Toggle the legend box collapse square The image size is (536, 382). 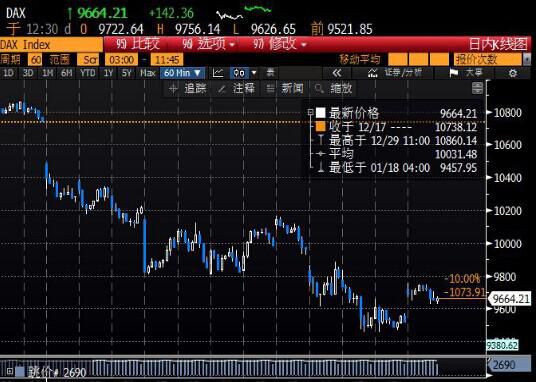coord(310,112)
